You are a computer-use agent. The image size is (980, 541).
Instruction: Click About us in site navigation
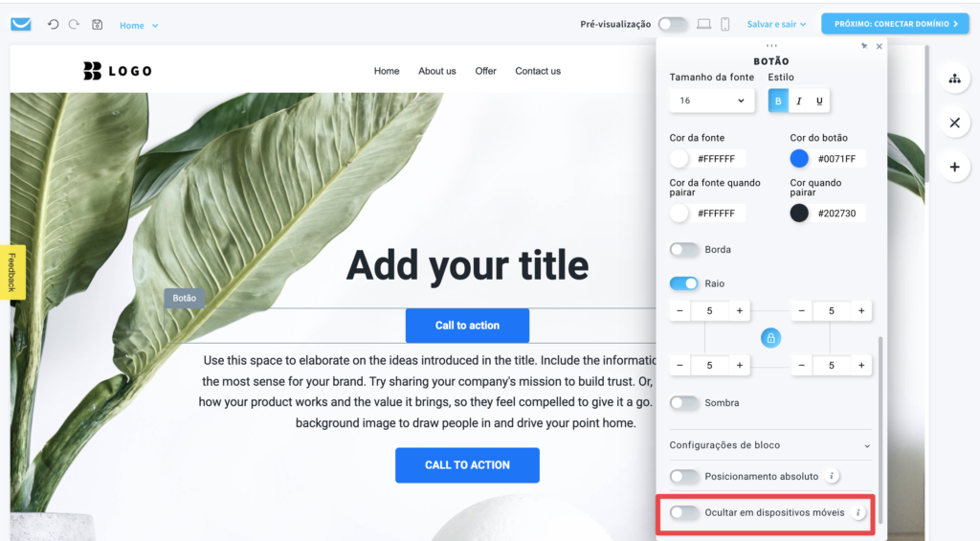pos(436,71)
